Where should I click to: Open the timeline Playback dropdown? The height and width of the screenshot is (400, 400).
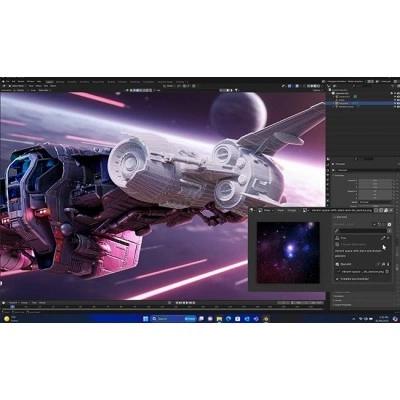(15, 303)
